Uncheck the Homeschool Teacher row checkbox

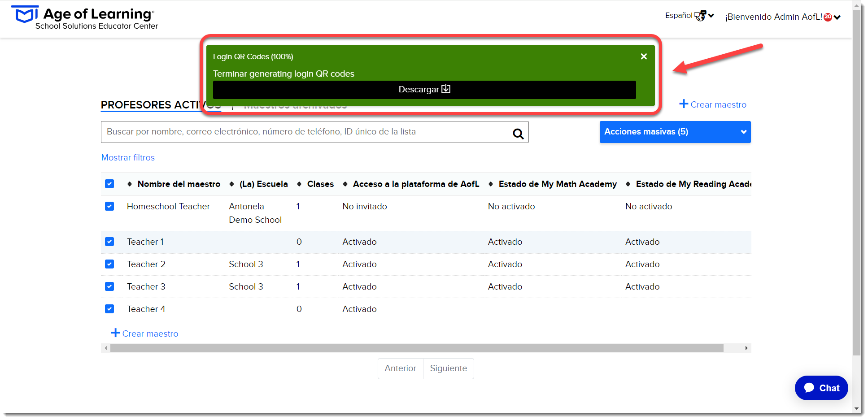point(109,206)
